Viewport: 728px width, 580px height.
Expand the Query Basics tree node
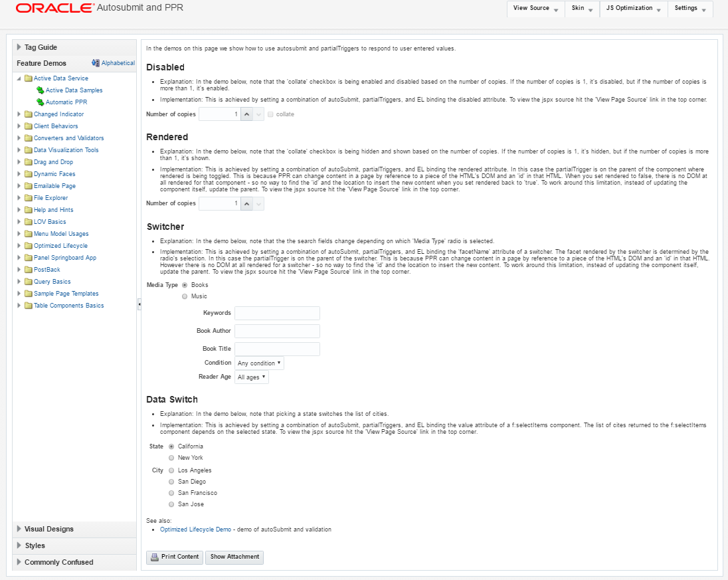point(19,282)
